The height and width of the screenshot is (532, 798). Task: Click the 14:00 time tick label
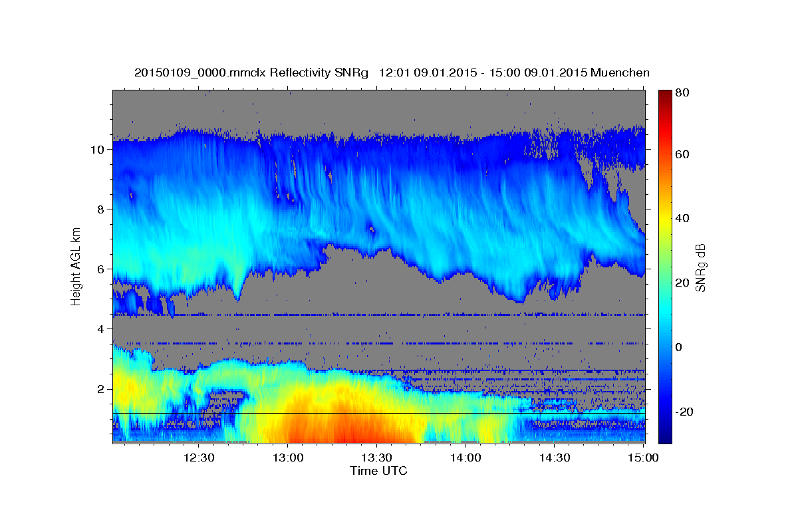(x=465, y=458)
